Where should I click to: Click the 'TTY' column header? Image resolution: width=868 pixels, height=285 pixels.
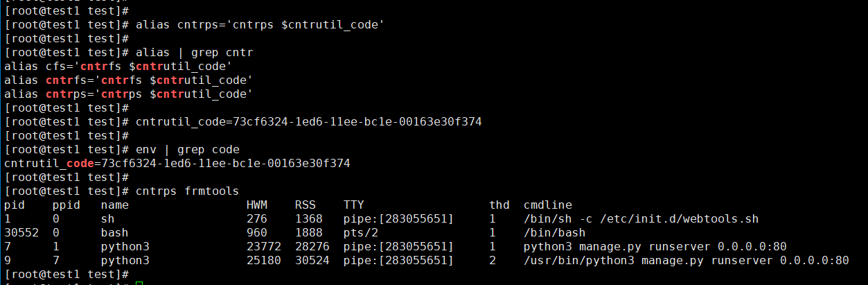[x=353, y=205]
